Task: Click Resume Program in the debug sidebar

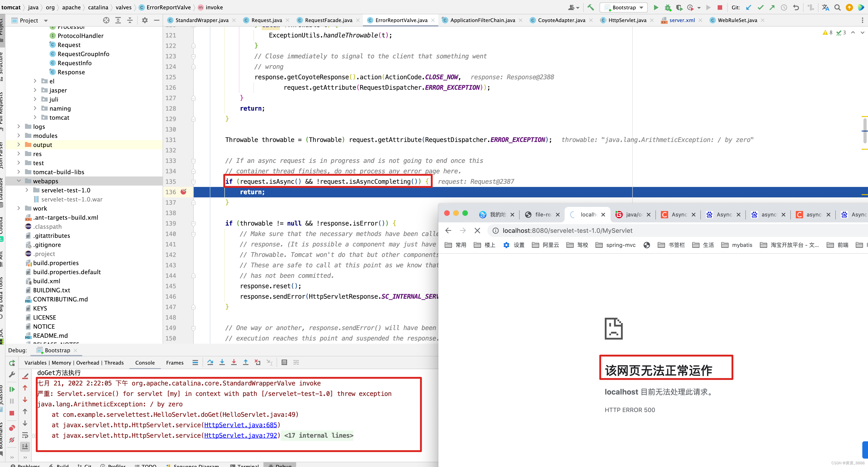Action: tap(12, 389)
